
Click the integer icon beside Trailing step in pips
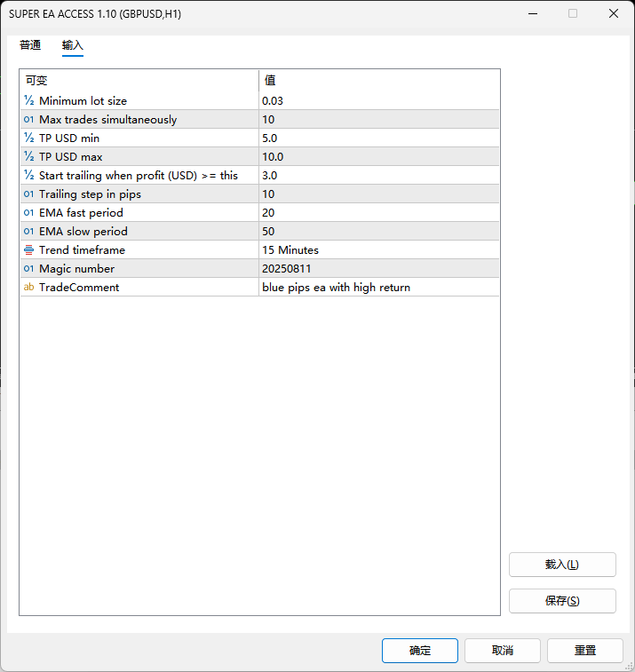(x=29, y=194)
